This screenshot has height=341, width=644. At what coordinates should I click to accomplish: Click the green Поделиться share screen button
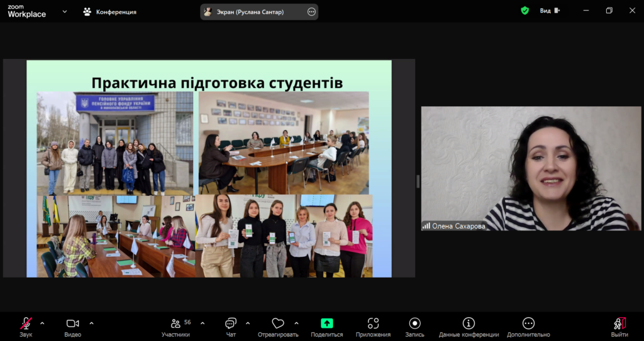(x=327, y=327)
